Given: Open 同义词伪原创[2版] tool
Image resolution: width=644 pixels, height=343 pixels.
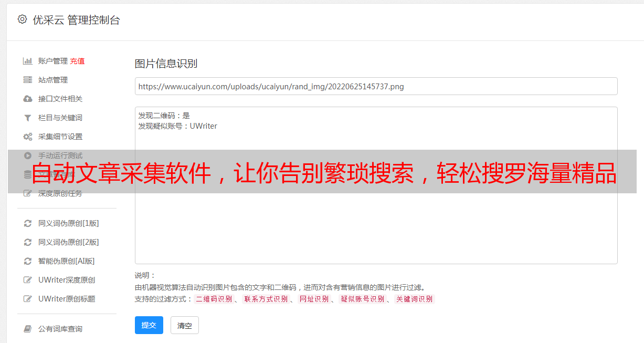Looking at the screenshot, I should (69, 242).
